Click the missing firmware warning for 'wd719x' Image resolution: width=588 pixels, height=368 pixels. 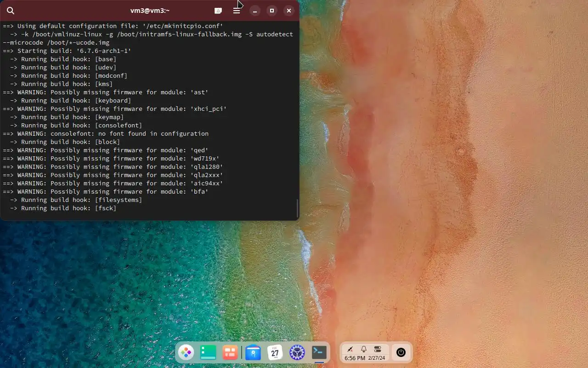111,159
